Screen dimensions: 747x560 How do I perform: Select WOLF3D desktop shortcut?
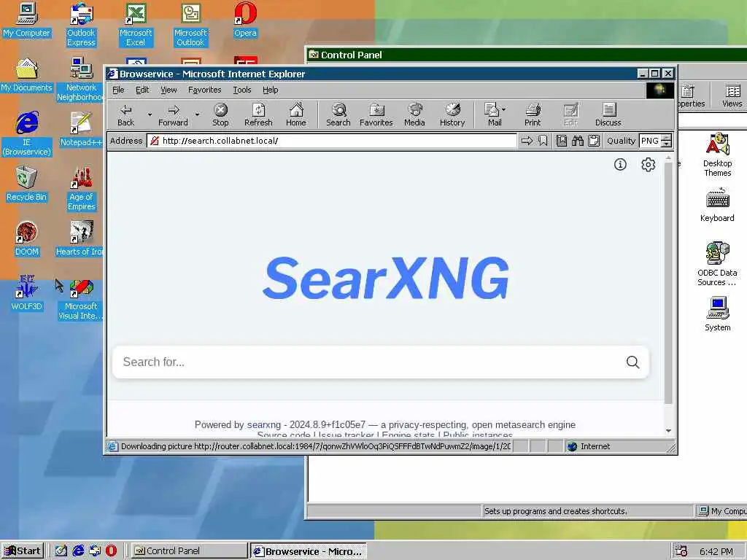coord(27,293)
